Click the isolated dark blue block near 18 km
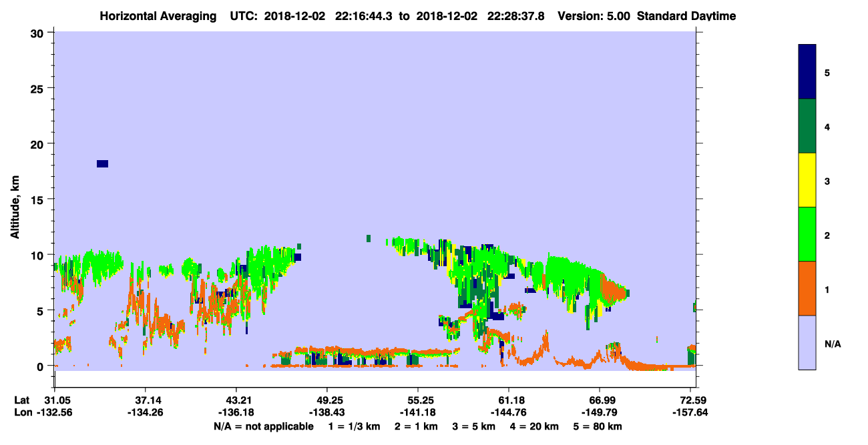This screenshot has width=868, height=445. (x=102, y=163)
